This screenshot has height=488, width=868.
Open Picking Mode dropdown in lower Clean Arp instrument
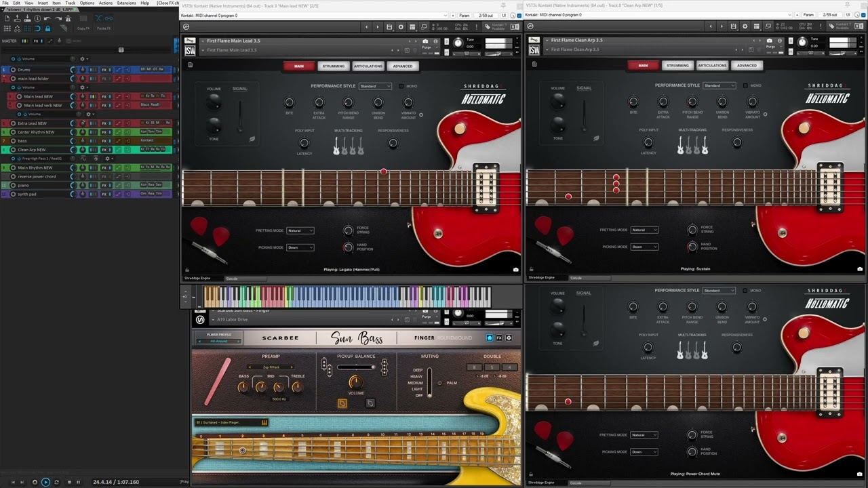(644, 451)
